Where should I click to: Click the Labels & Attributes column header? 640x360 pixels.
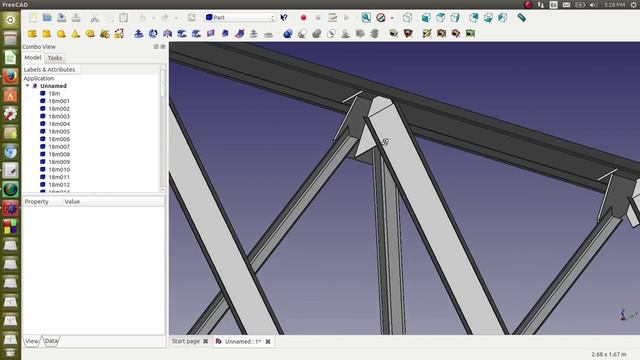tap(51, 69)
